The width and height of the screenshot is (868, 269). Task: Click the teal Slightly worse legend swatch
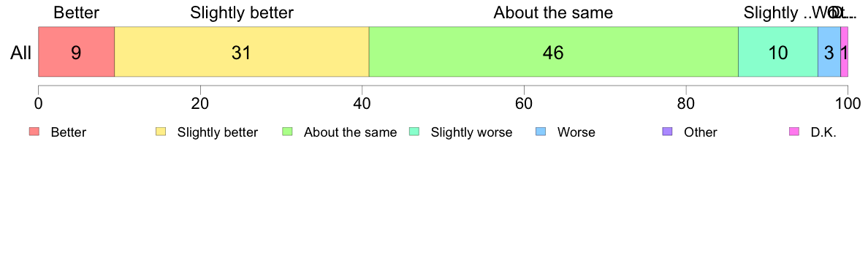pos(414,132)
